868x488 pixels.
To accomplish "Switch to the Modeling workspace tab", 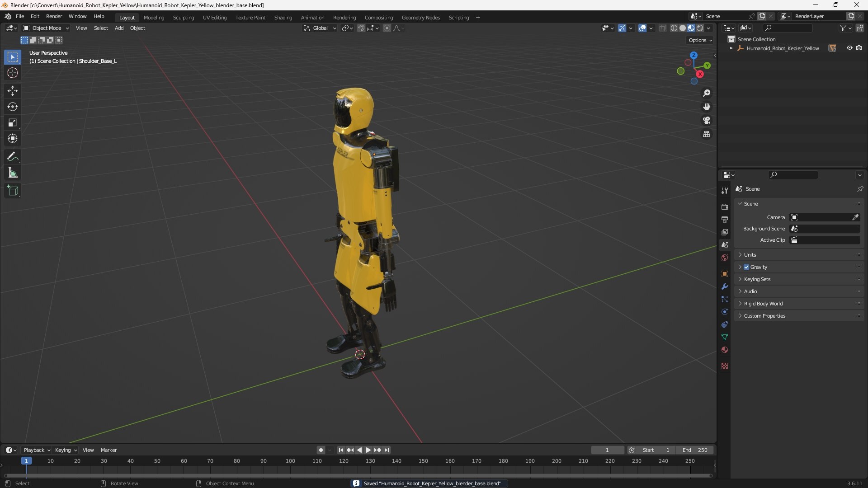I will (x=154, y=18).
